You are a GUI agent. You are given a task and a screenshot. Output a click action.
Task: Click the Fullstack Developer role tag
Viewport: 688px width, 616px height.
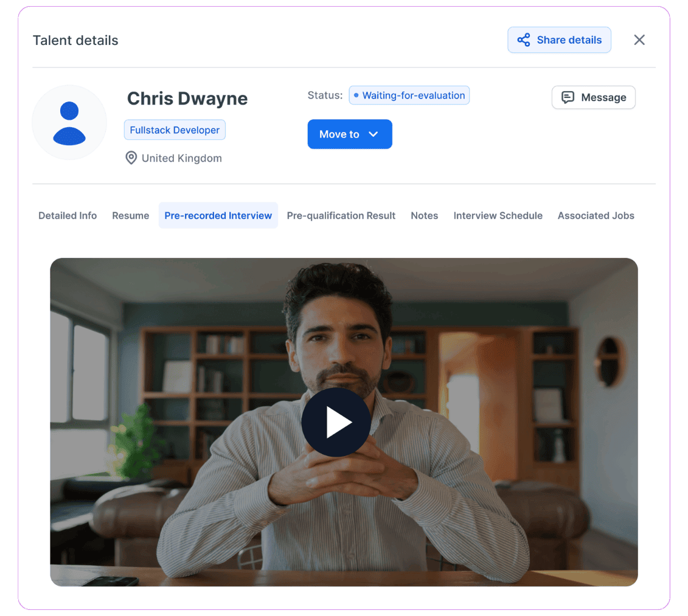click(175, 130)
